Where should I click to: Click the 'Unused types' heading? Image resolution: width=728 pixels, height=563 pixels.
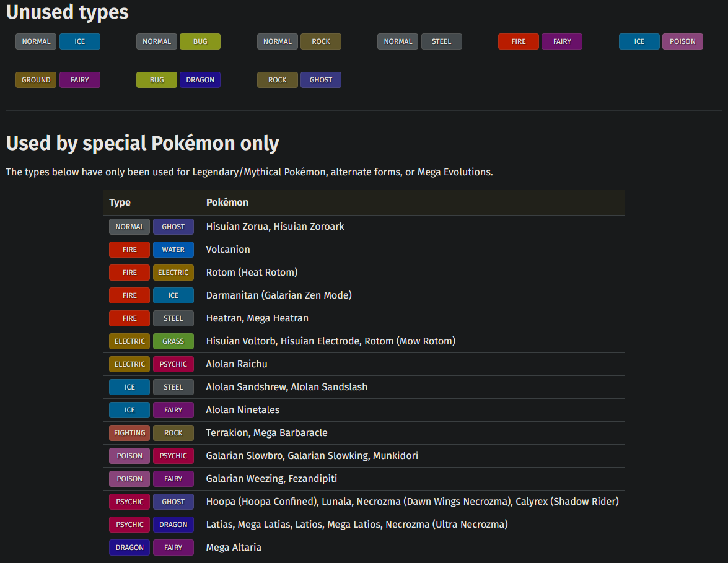68,12
